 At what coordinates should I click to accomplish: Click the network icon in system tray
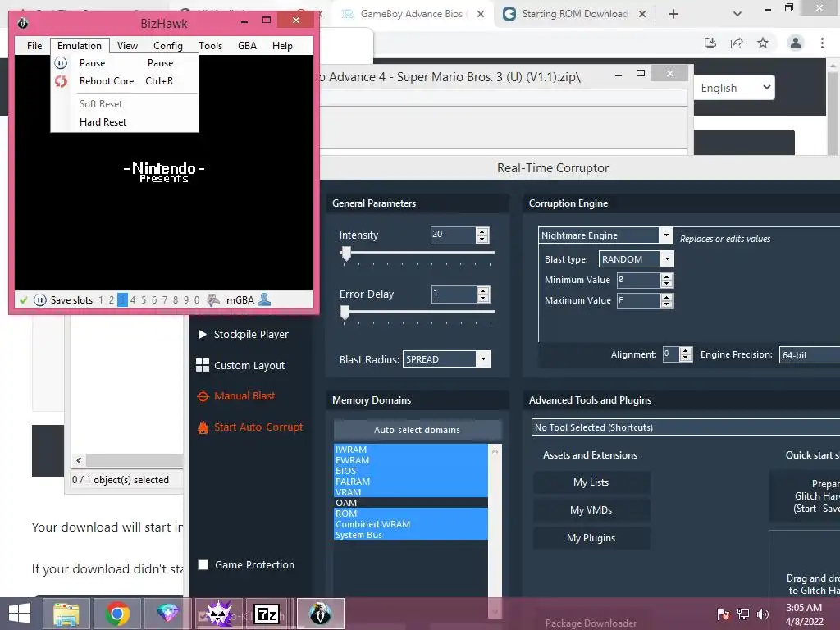(743, 614)
